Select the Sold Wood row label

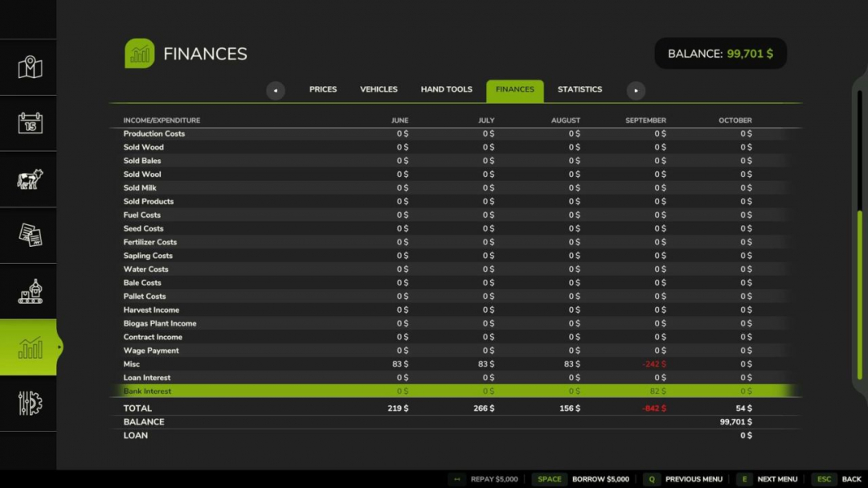click(x=143, y=147)
